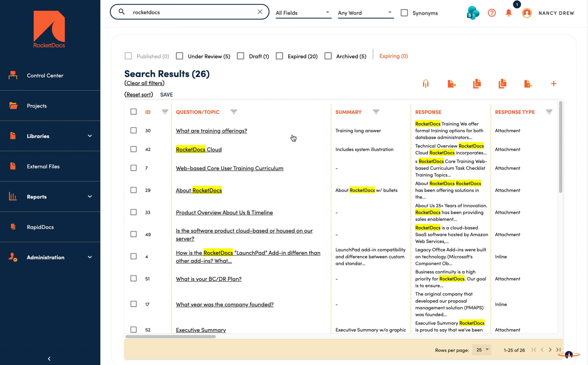Go to the next page with pagination arrow
Screen dimensions: 588x365
(550, 350)
